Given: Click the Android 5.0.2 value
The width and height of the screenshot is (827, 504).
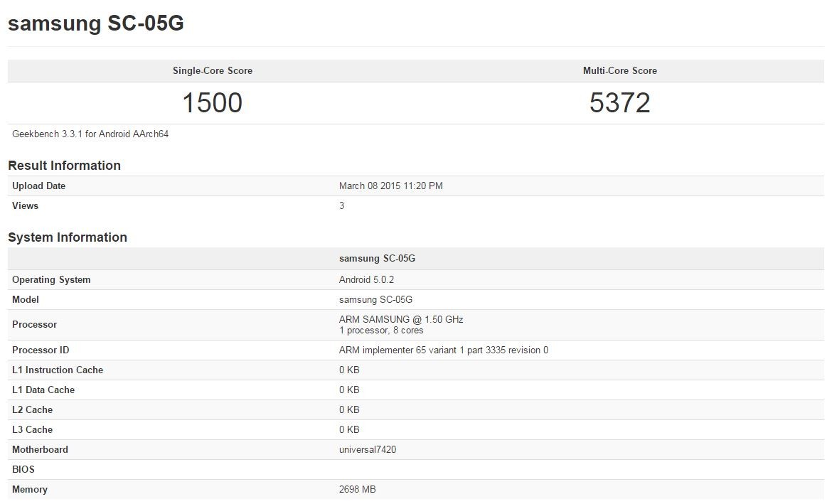Looking at the screenshot, I should 366,279.
